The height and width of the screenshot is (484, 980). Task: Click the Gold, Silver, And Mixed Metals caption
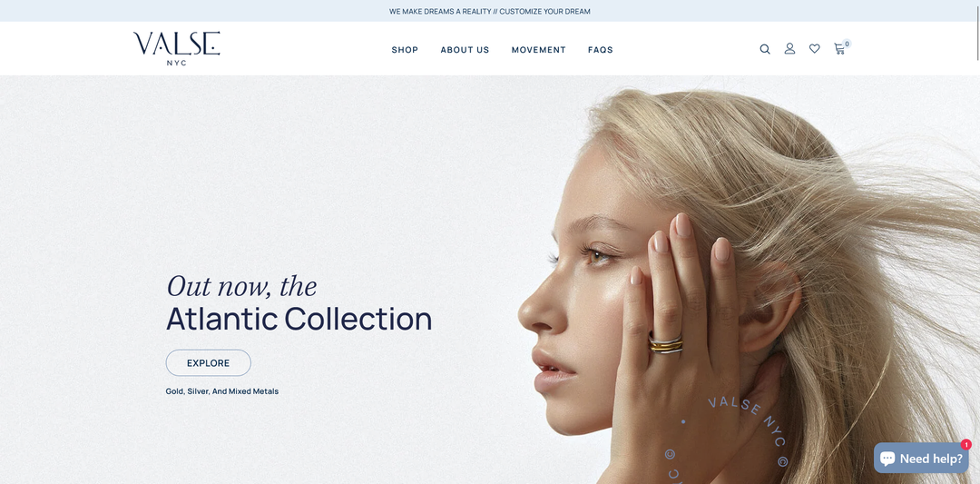(x=222, y=391)
